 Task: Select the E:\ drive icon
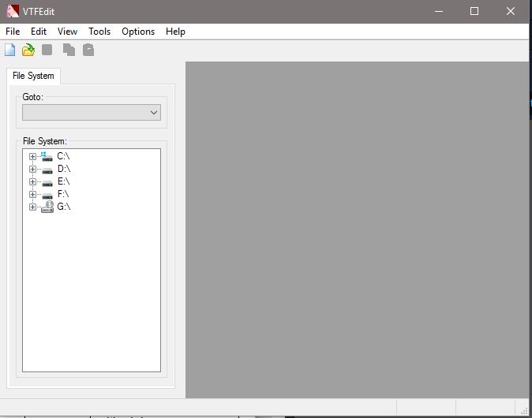coord(47,183)
